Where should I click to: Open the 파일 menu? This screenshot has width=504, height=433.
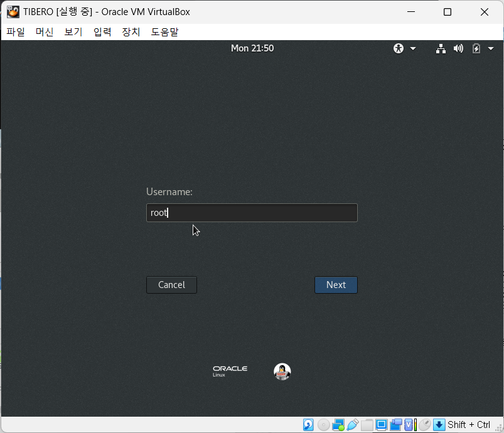point(16,32)
